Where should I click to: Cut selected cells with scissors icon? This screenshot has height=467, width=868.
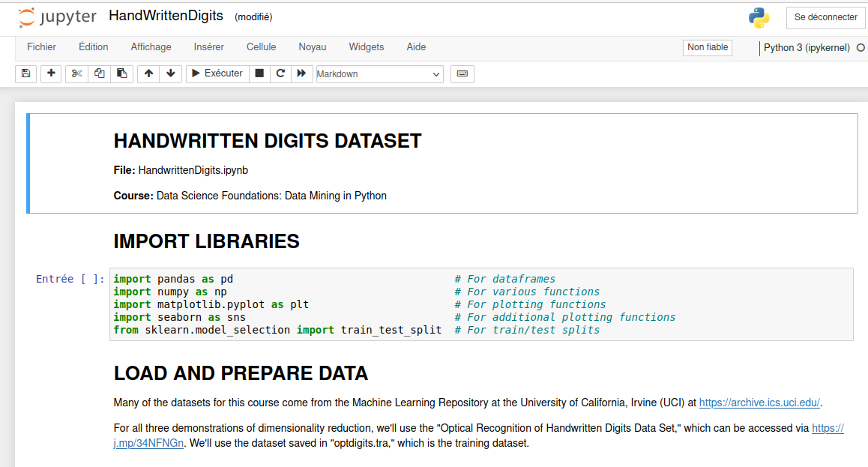click(x=76, y=73)
